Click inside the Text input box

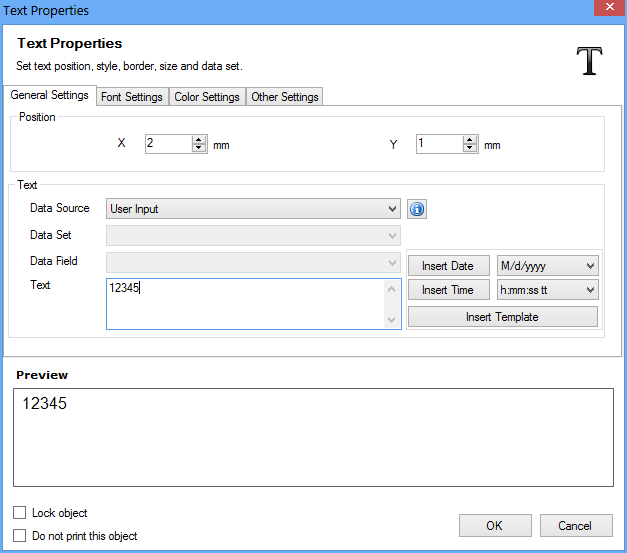[x=245, y=303]
